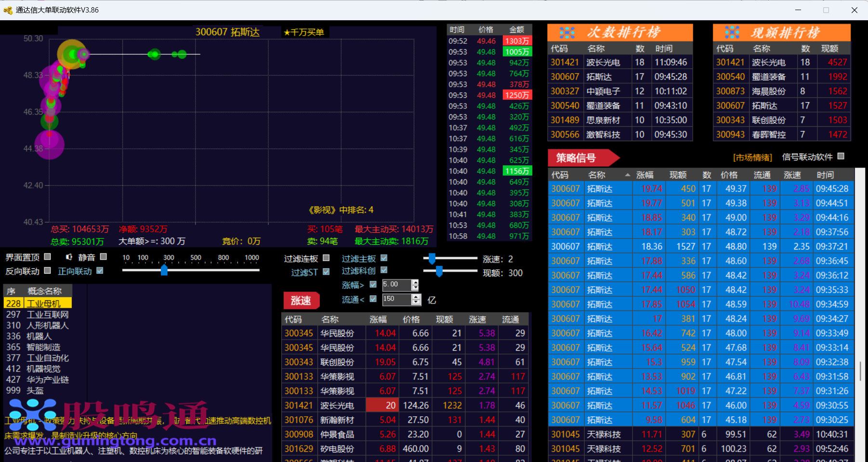Toggle the 涨幅> condition checkbox
This screenshot has width=868, height=462.
[x=373, y=285]
